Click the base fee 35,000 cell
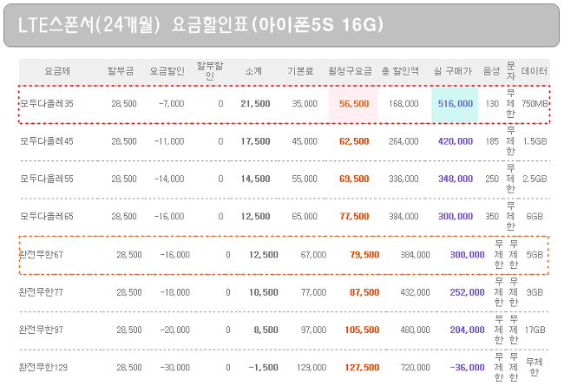This screenshot has width=564, height=392. point(305,103)
